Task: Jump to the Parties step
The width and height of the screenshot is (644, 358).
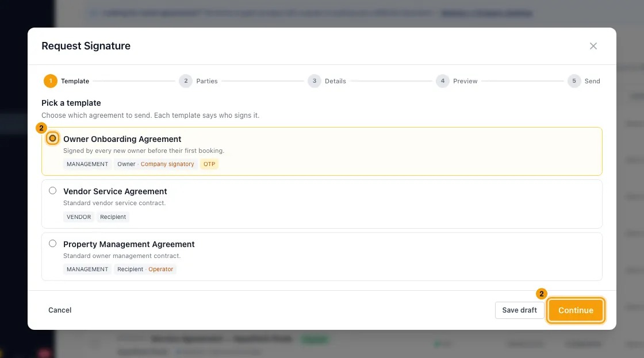Action: [198, 81]
